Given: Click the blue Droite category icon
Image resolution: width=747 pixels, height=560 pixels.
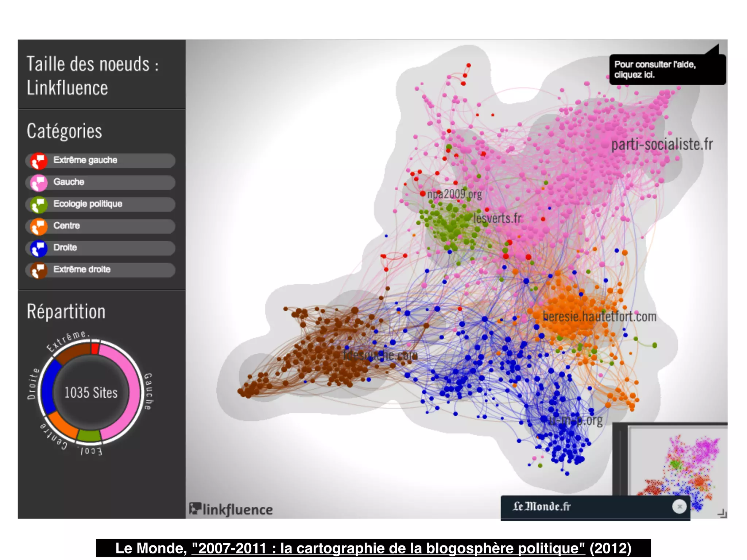Looking at the screenshot, I should pos(39,248).
